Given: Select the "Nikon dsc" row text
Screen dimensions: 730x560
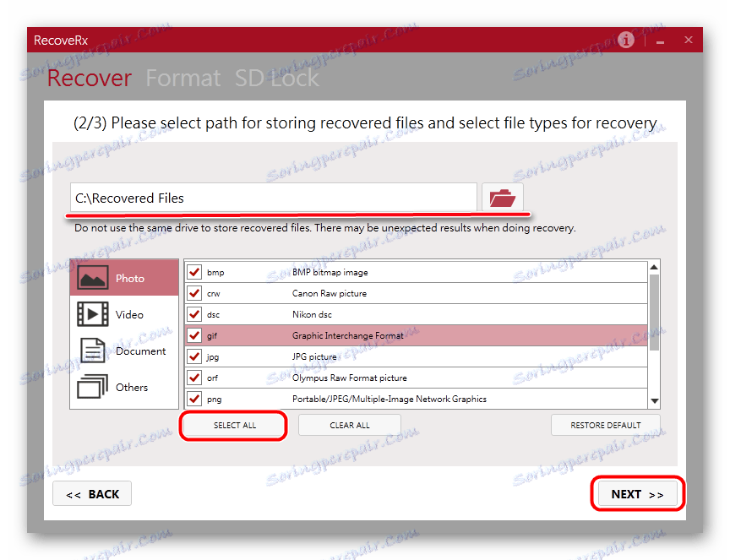Looking at the screenshot, I should click(312, 315).
